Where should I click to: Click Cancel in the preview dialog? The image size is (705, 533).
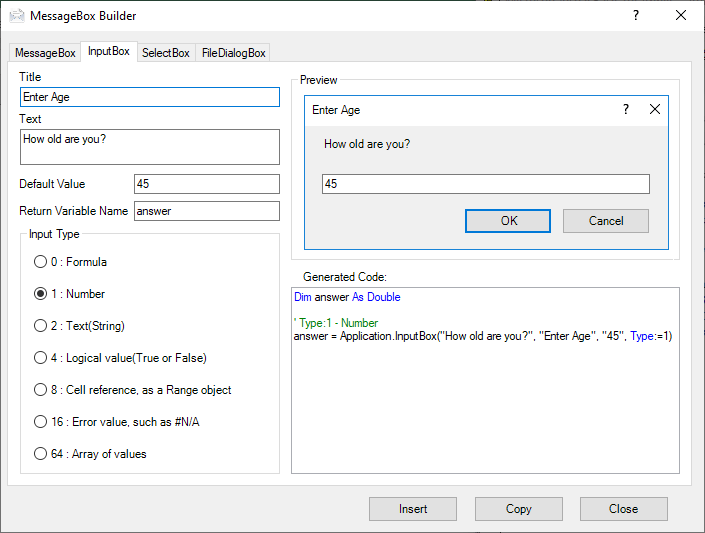[x=606, y=221]
